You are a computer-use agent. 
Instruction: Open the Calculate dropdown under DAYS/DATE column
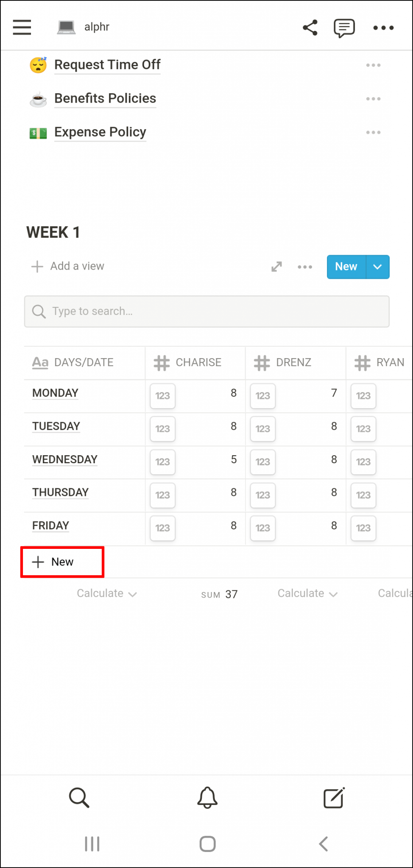tap(106, 593)
